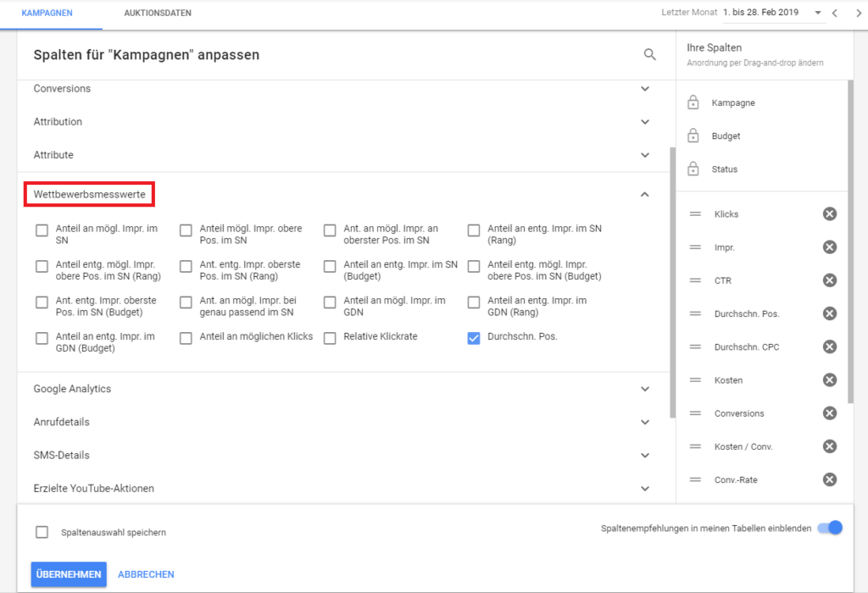Screen dimensions: 868x593
Task: Check Anteil an entg. Impr. im SN (Rang)
Action: point(474,230)
